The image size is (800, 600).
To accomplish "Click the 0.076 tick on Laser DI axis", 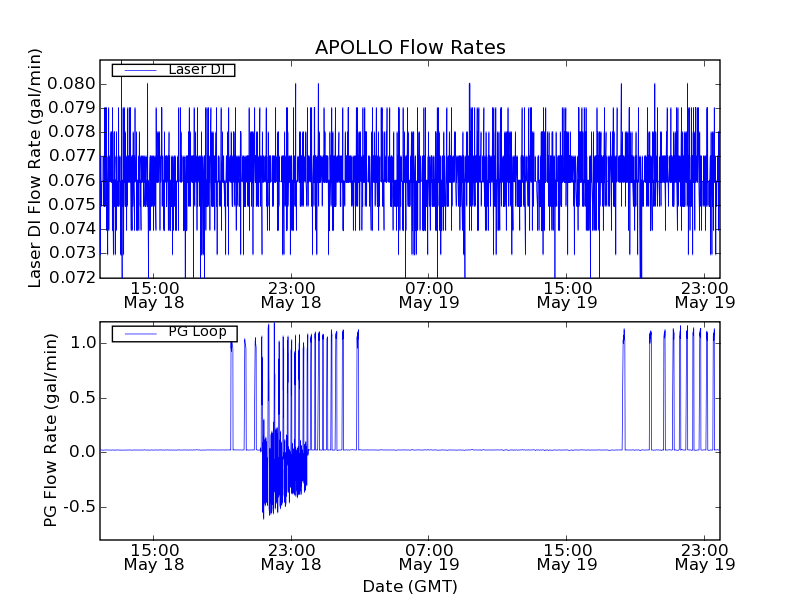I will [x=73, y=180].
